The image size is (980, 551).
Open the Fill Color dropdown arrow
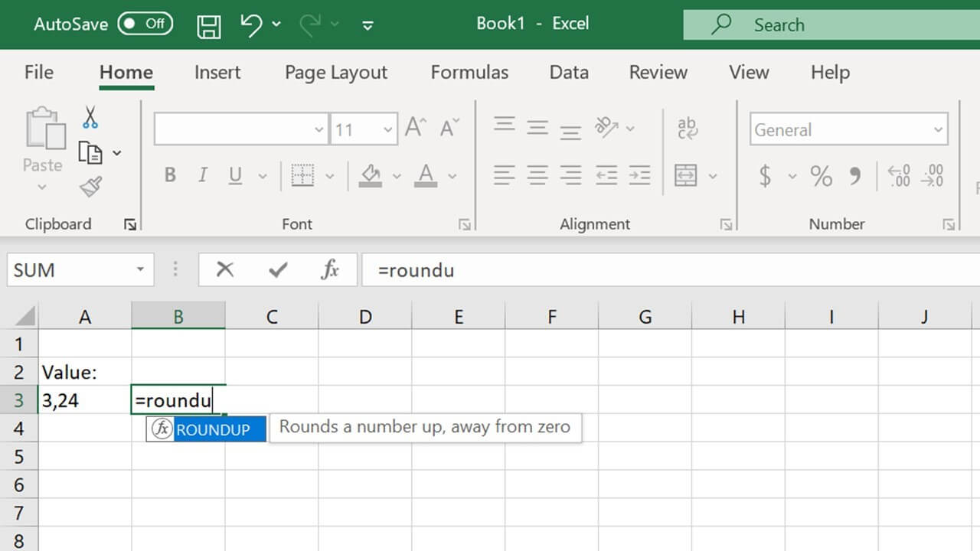pos(396,176)
